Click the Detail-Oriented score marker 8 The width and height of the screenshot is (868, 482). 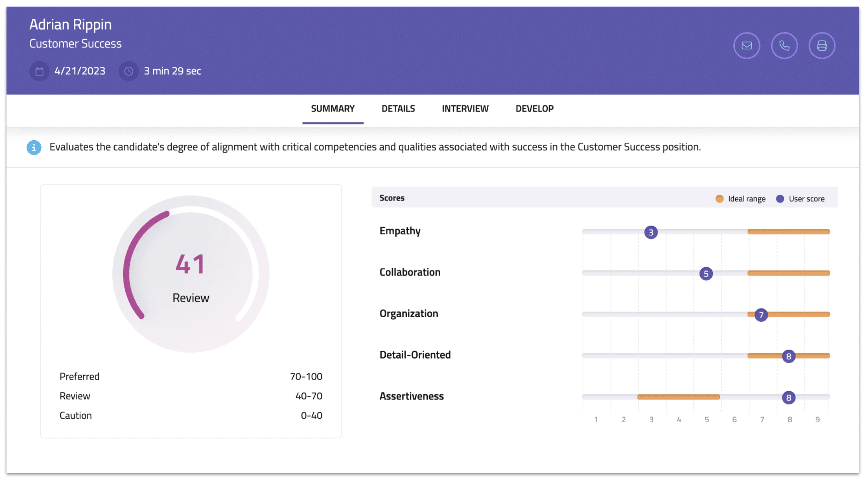click(x=788, y=356)
